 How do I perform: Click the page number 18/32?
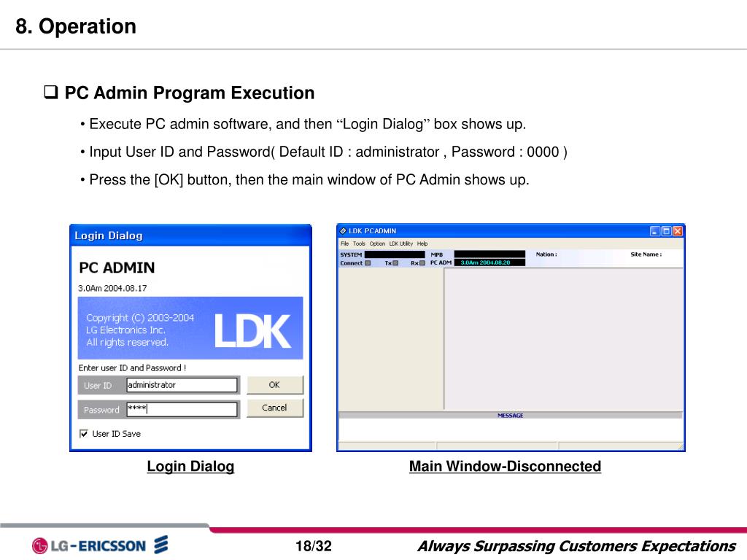click(314, 545)
